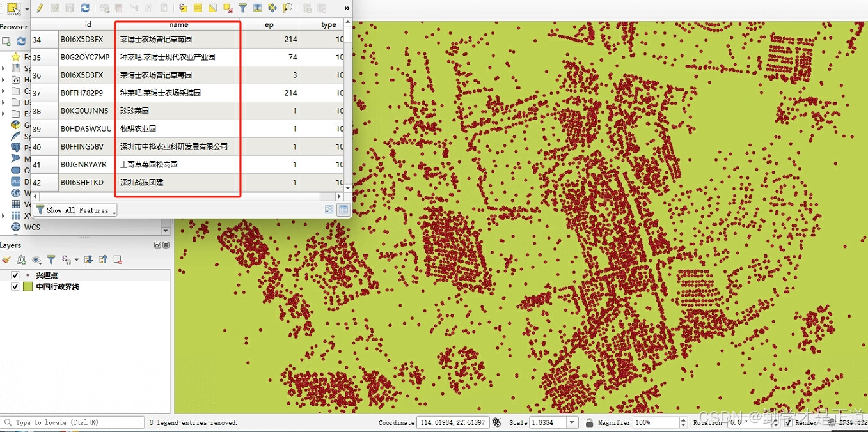Switch to form view icon
Screen dimensions: 868x432
coord(329,210)
